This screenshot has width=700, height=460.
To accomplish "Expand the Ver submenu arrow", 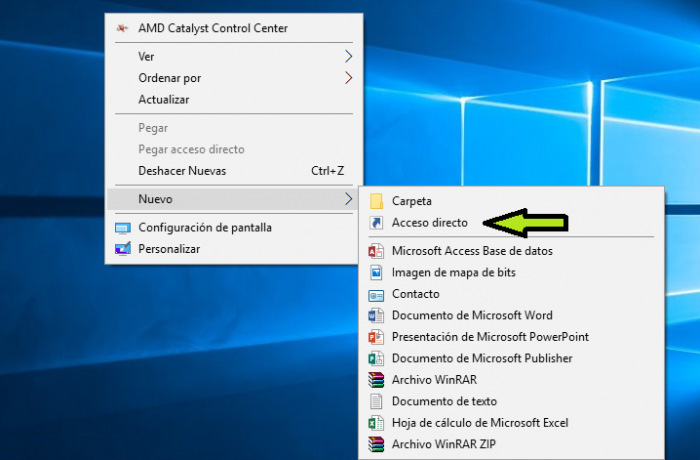I will [348, 56].
